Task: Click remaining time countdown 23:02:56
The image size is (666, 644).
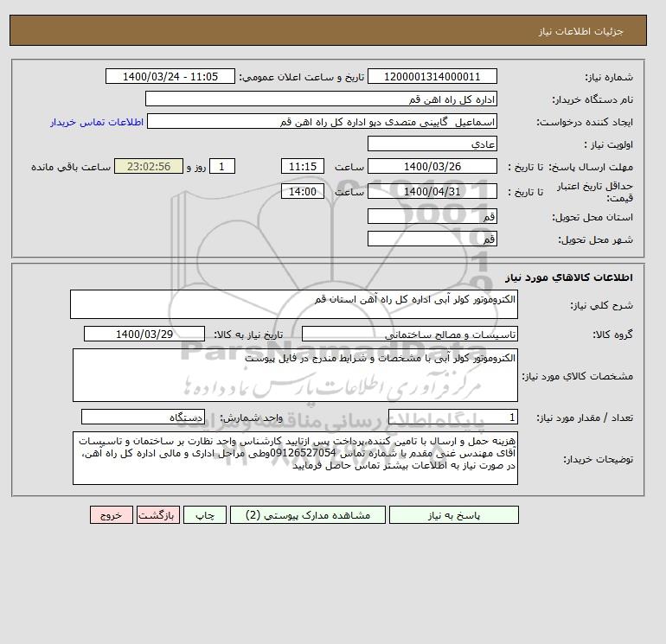Action: 149,167
